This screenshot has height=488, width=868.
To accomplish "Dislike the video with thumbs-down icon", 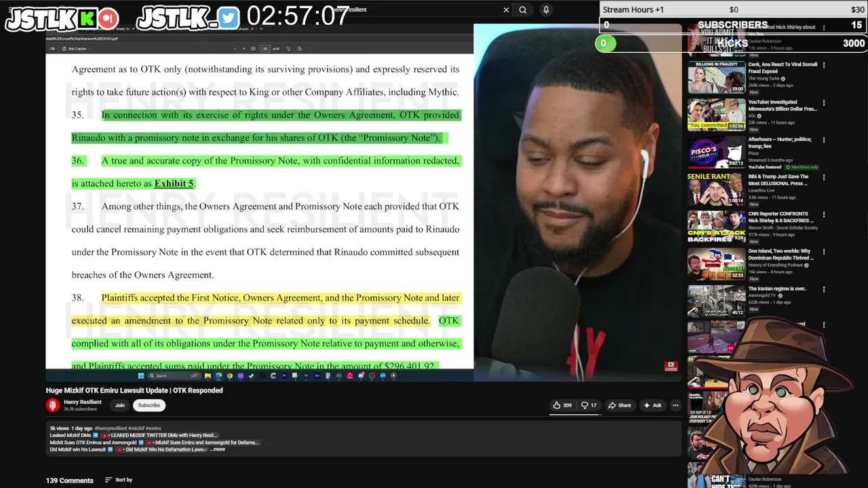I will click(589, 405).
